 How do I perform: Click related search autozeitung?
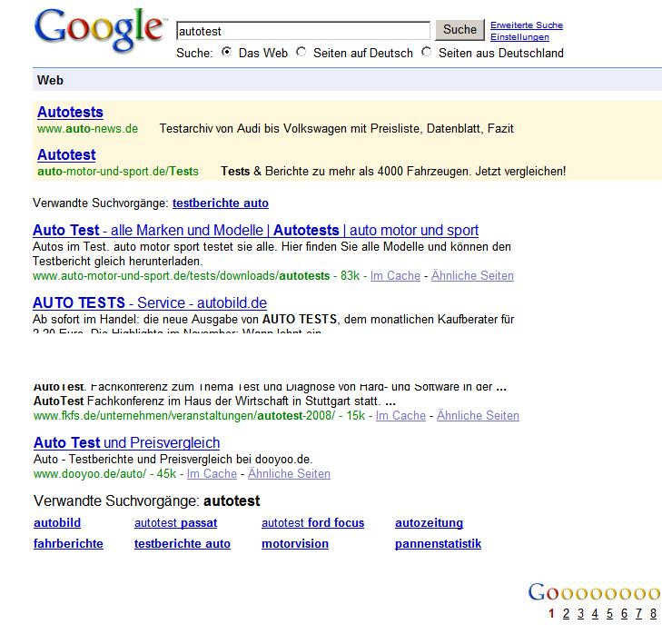tap(429, 523)
